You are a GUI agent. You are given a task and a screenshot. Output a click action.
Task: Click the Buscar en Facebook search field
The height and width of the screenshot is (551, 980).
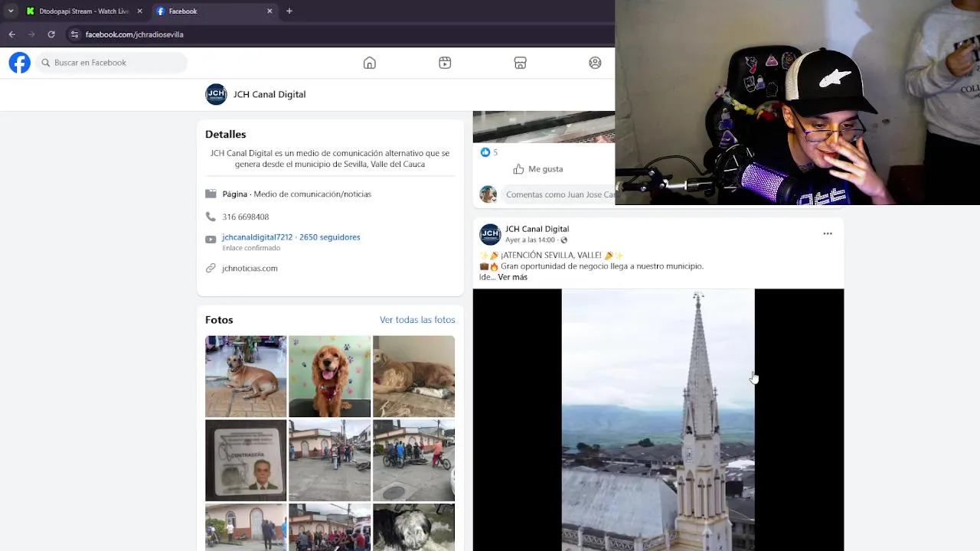point(112,63)
